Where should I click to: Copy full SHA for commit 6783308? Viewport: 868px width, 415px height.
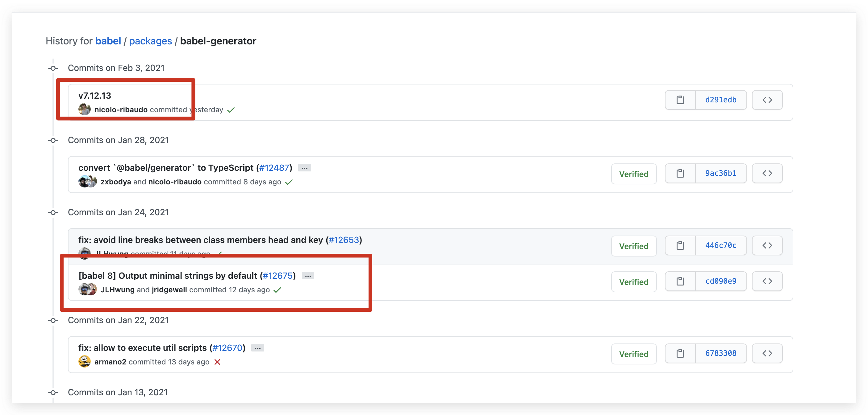click(x=680, y=353)
